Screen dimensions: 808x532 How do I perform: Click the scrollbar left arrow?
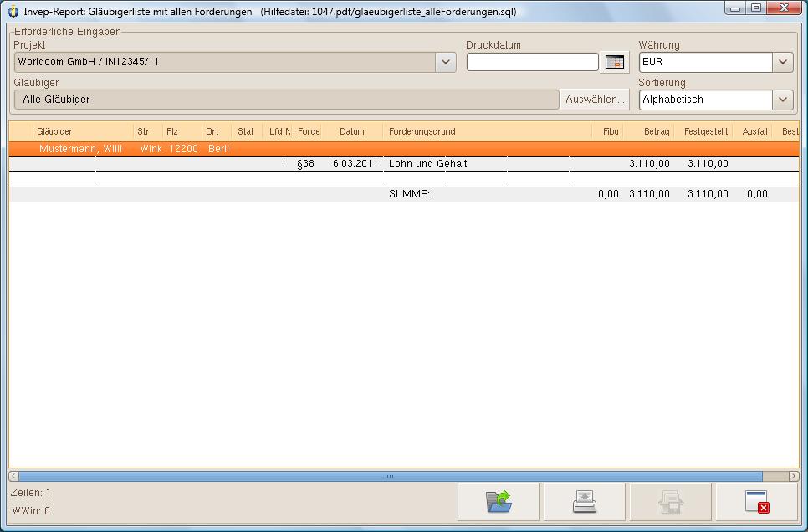point(14,476)
